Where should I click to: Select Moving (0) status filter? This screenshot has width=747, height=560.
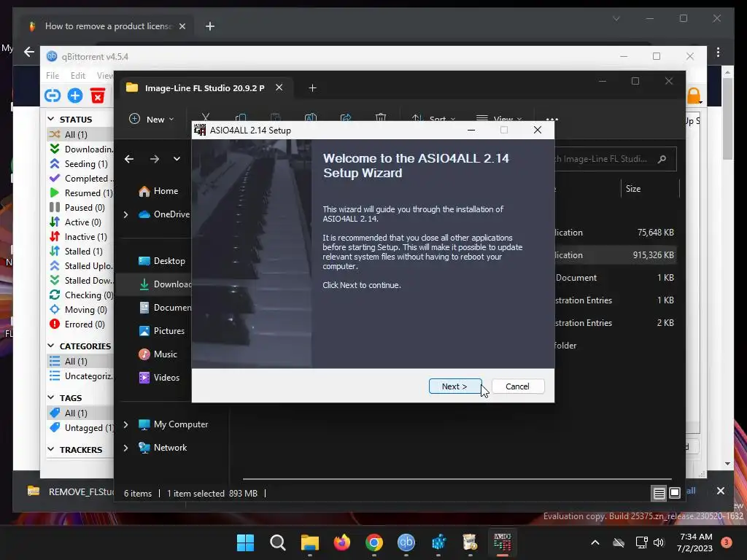click(80, 310)
